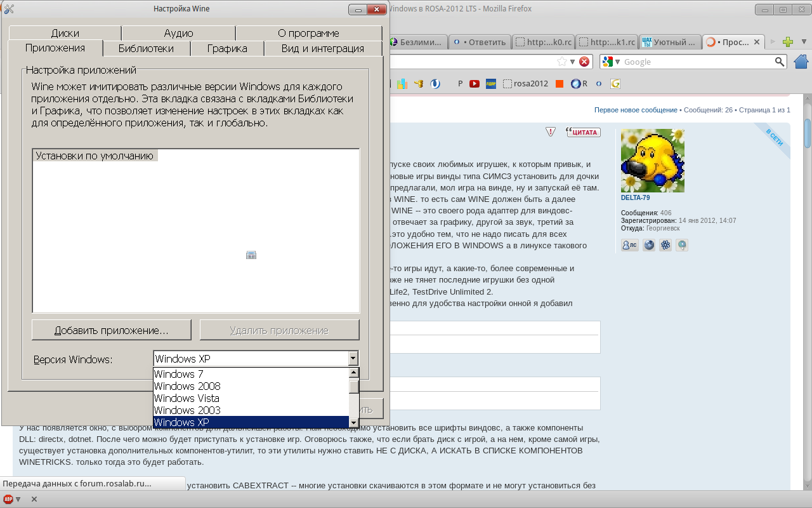This screenshot has height=508, width=812.
Task: Select Windows 2008 from the version list
Action: [251, 386]
